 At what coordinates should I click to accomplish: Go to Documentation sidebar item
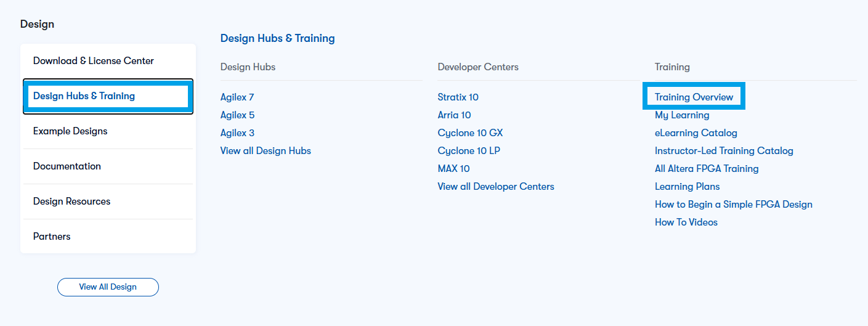(67, 166)
